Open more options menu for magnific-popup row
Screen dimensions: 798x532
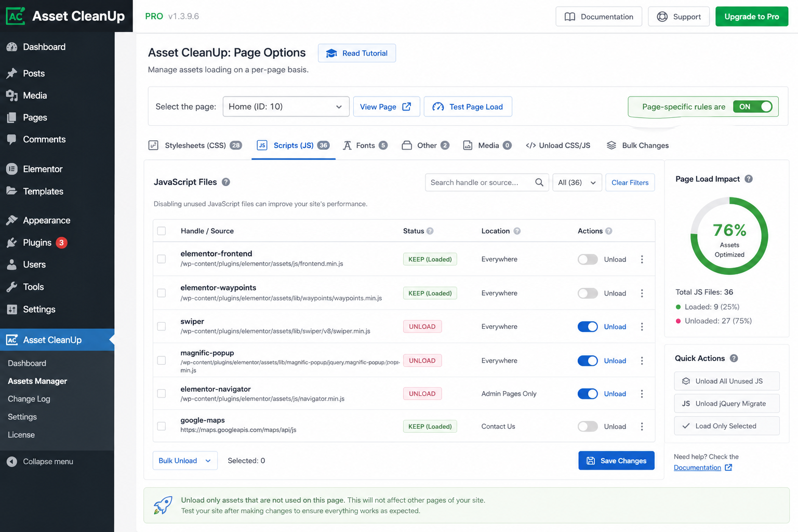coord(642,361)
